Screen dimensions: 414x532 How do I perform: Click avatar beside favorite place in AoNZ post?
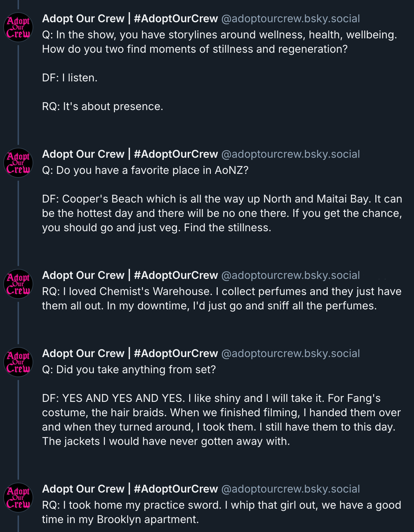pos(18,163)
